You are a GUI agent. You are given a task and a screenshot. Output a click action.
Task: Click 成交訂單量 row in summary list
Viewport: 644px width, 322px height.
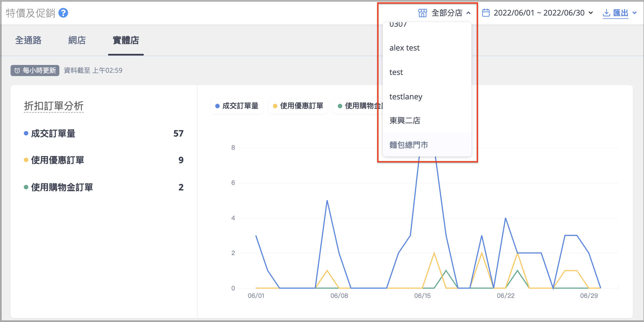pos(104,134)
